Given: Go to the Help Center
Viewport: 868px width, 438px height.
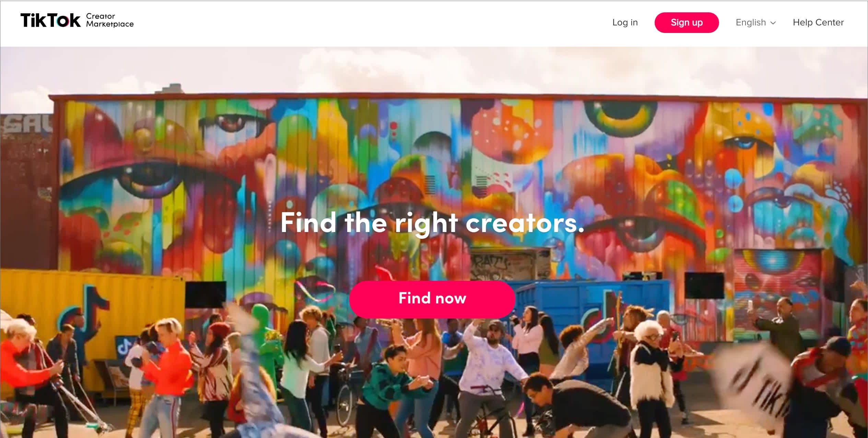Looking at the screenshot, I should [x=818, y=22].
